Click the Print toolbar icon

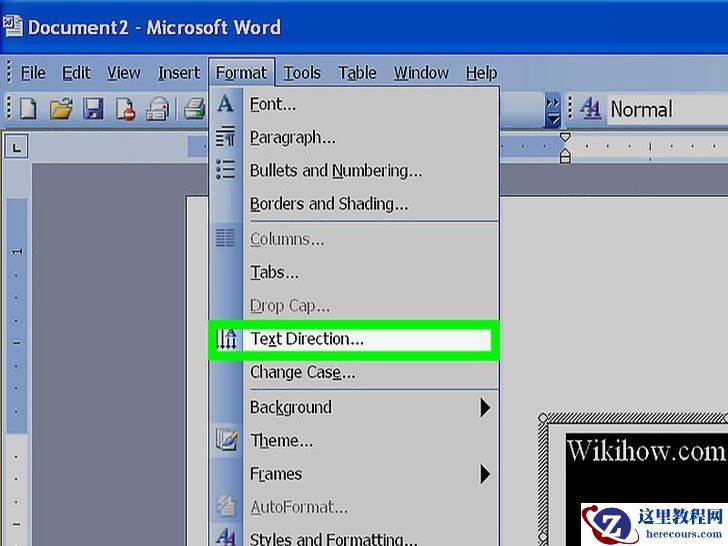coord(195,109)
